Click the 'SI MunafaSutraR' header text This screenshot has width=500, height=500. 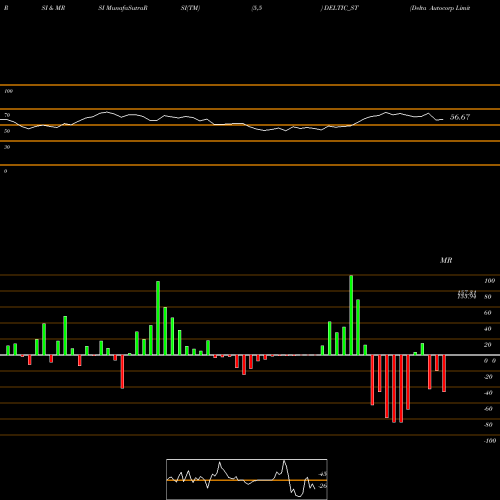[x=123, y=8]
